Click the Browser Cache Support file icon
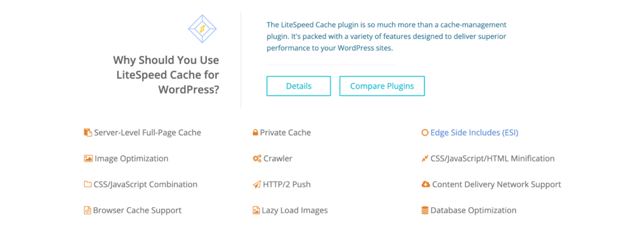 click(x=87, y=210)
